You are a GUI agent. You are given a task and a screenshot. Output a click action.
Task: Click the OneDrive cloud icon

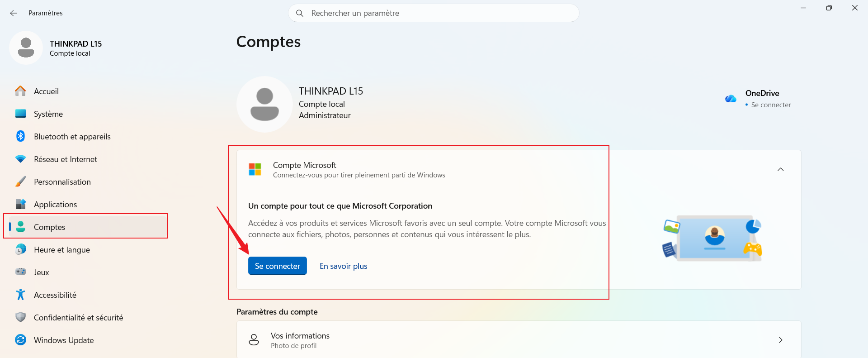tap(731, 99)
